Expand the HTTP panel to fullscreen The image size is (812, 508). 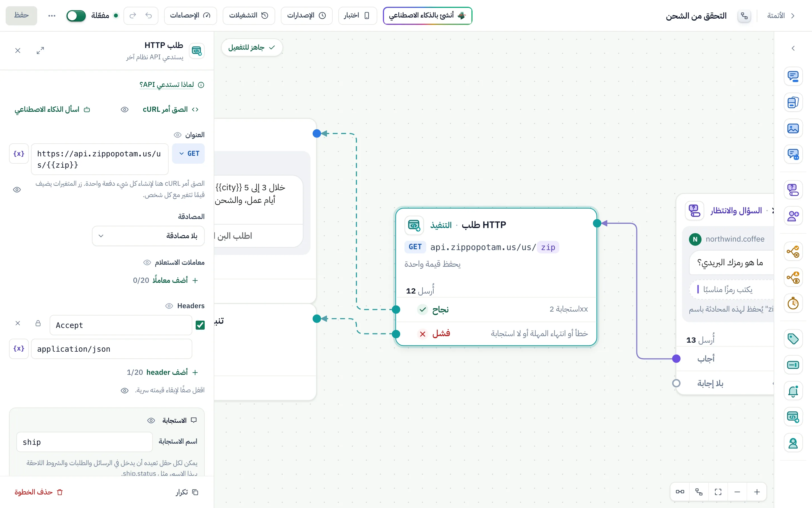(x=40, y=51)
